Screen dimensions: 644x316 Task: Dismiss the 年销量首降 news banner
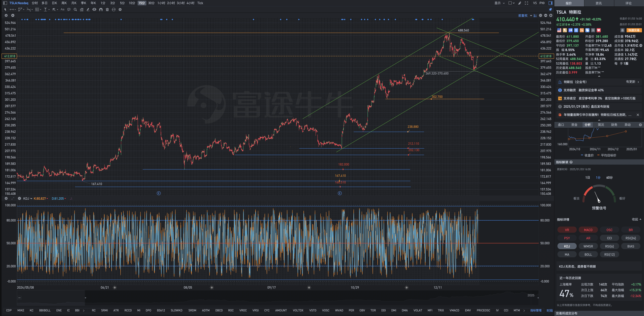click(638, 115)
